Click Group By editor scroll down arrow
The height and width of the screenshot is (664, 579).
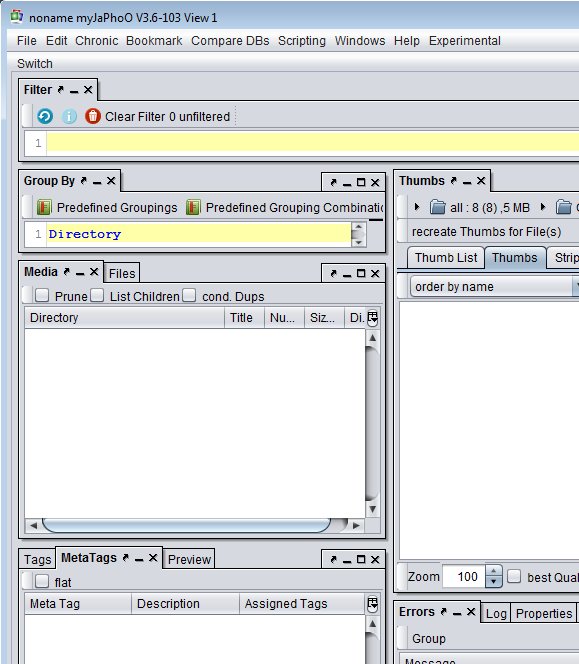pos(358,243)
